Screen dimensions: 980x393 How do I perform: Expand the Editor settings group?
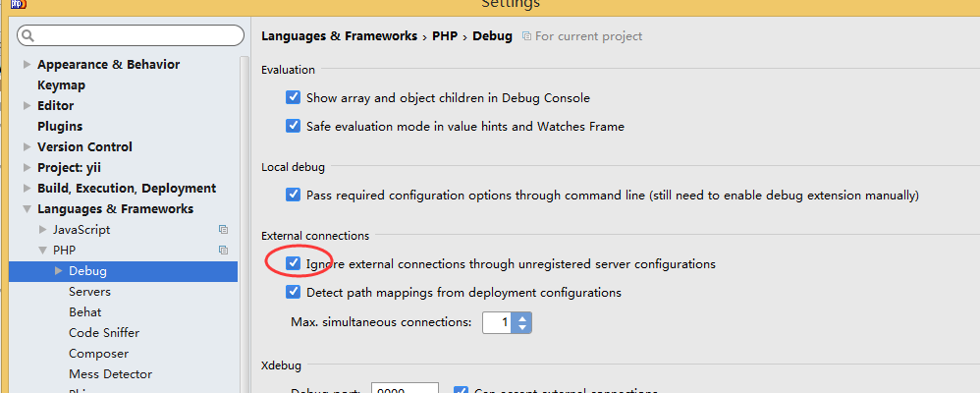click(x=27, y=106)
